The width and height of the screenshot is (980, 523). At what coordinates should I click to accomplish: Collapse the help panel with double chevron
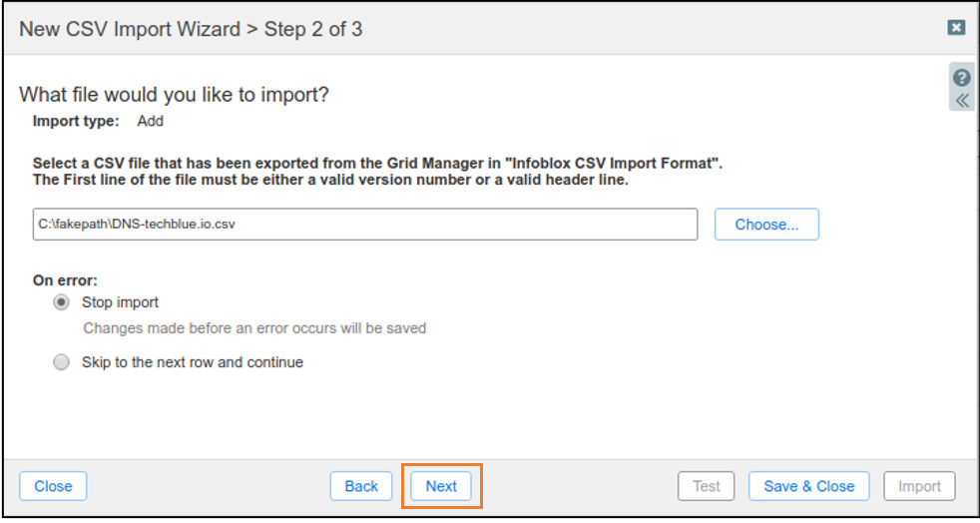coord(961,101)
